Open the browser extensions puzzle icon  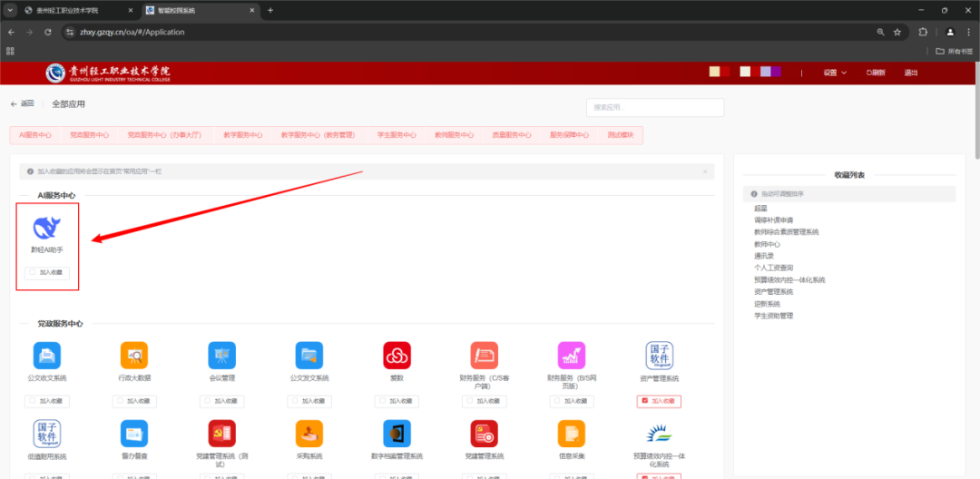[923, 32]
